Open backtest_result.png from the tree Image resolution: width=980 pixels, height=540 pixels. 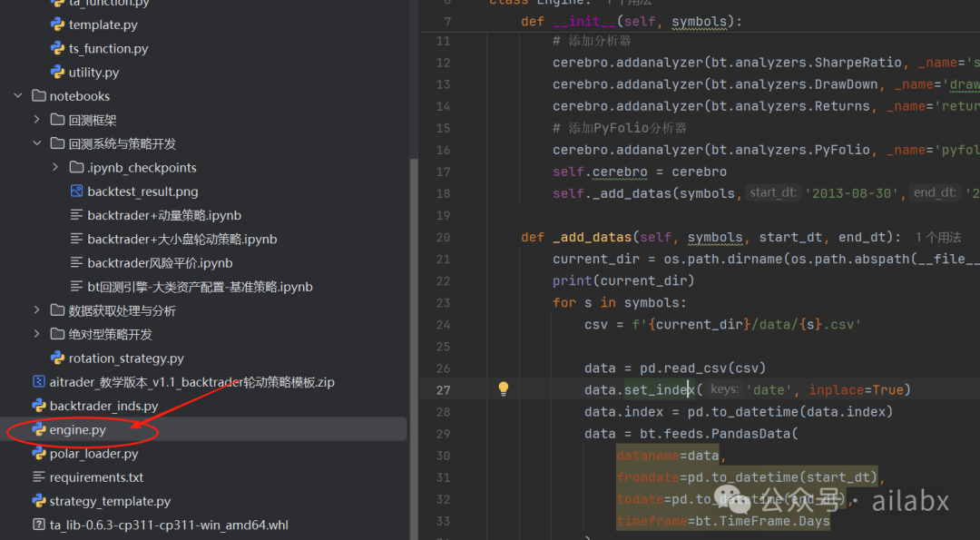tap(142, 191)
